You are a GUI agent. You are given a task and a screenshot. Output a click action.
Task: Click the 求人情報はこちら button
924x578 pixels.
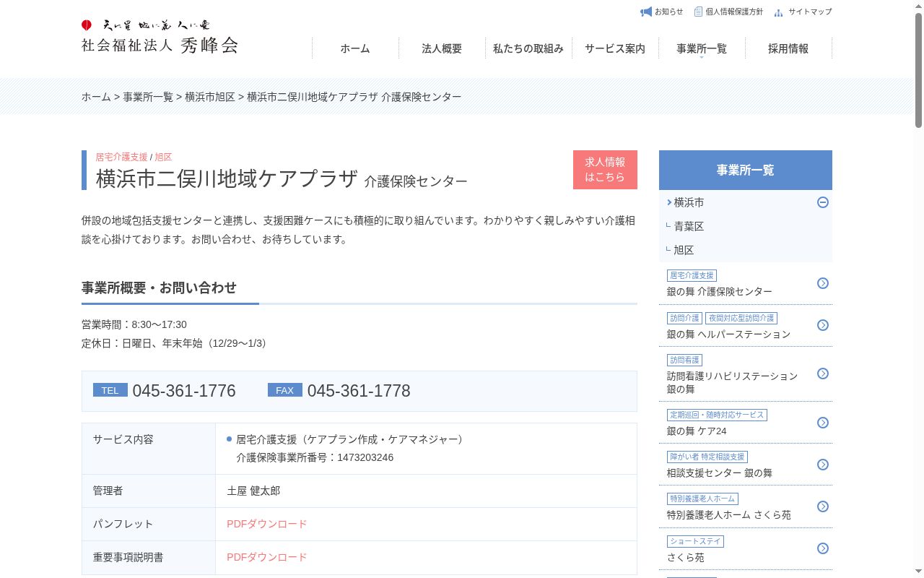click(x=605, y=170)
